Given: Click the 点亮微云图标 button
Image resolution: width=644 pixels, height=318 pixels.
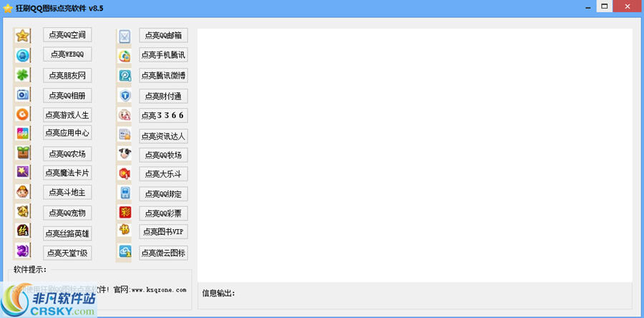Looking at the screenshot, I should pos(163,253).
